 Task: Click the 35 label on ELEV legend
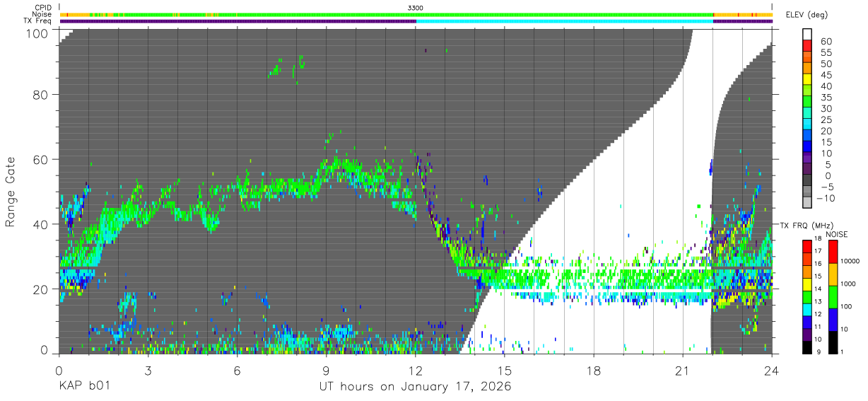pos(825,98)
